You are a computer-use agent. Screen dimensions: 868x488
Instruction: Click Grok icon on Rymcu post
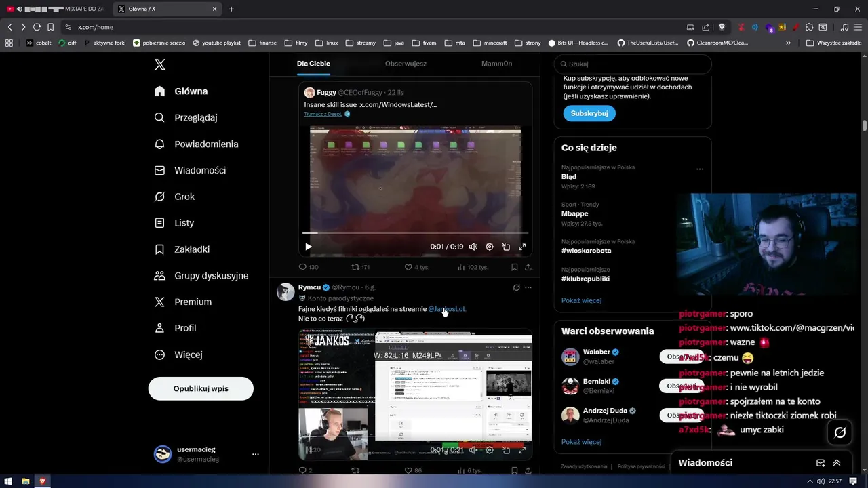516,287
